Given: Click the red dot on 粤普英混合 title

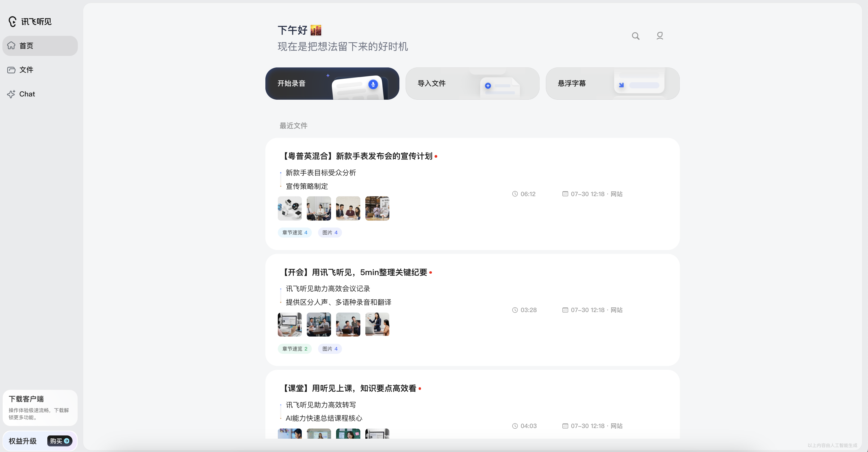Looking at the screenshot, I should tap(436, 156).
